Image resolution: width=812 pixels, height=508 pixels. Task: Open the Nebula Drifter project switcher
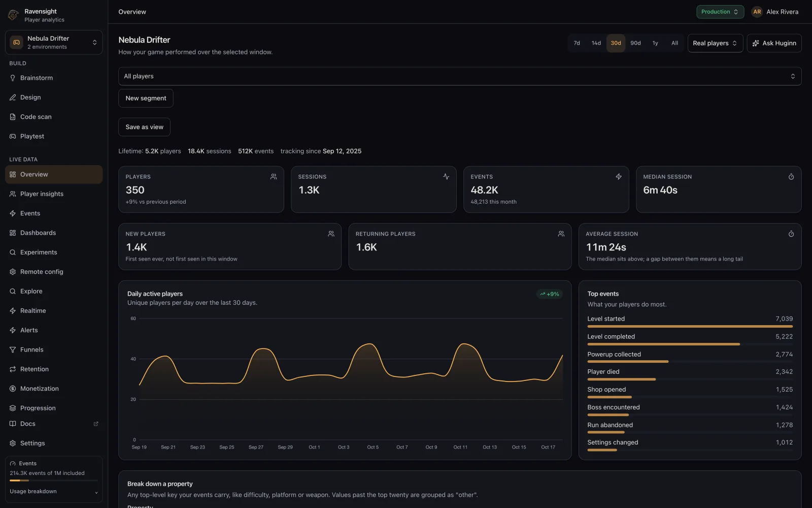click(54, 42)
